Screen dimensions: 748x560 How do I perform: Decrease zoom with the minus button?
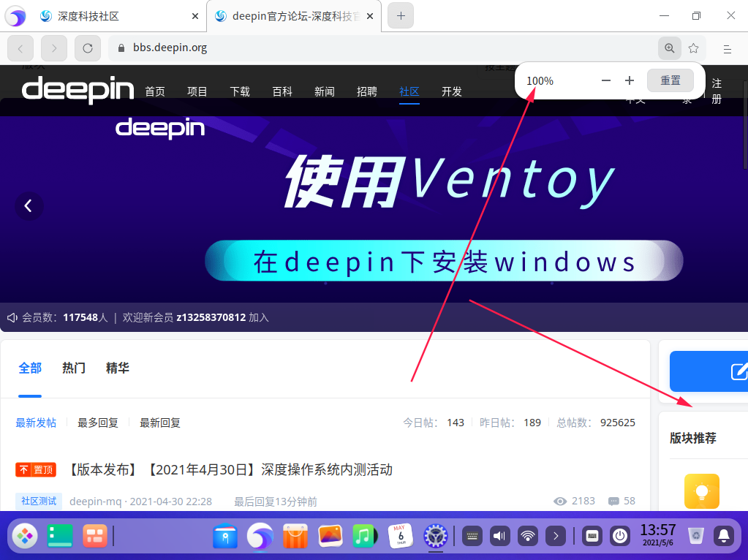[606, 80]
